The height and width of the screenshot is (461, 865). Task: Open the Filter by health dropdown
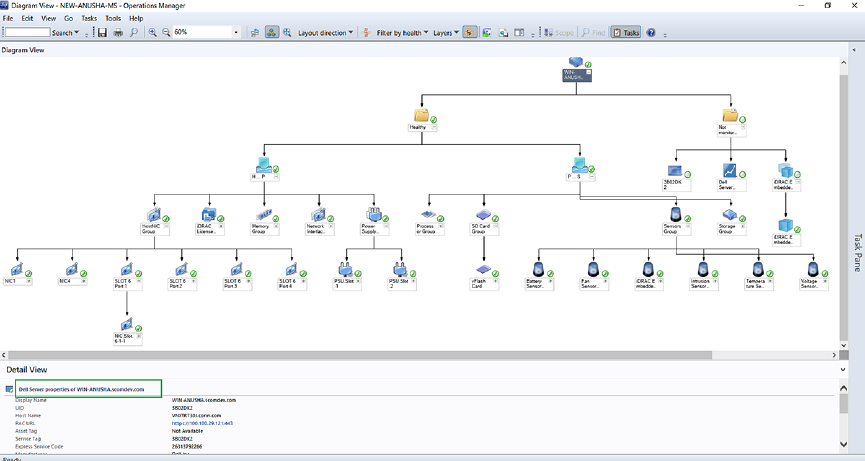(403, 33)
